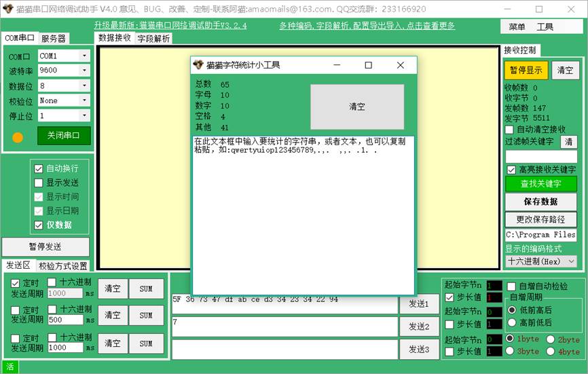Click the green 关闭串口 button

click(63, 136)
